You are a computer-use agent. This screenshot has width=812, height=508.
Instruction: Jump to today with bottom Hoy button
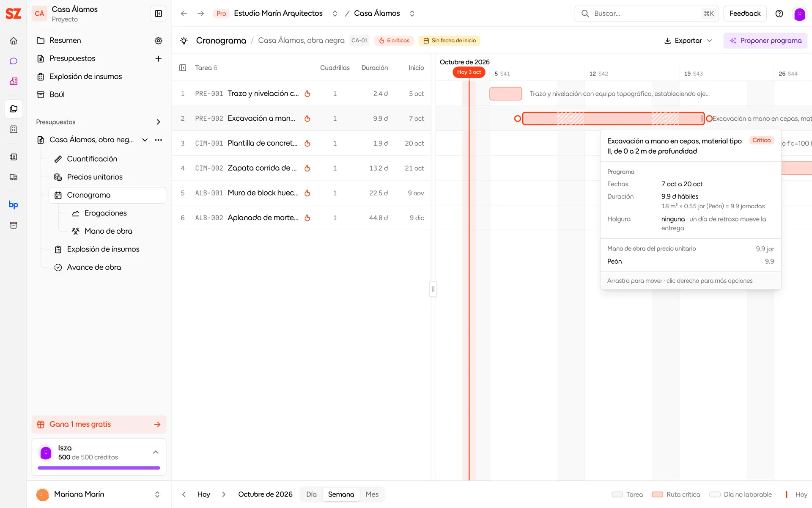tap(203, 494)
